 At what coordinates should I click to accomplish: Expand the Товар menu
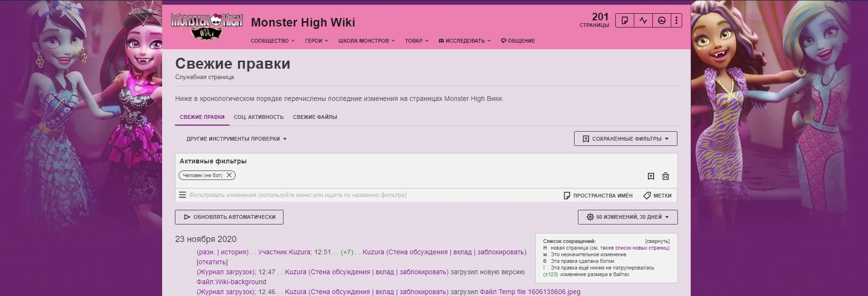(x=417, y=41)
